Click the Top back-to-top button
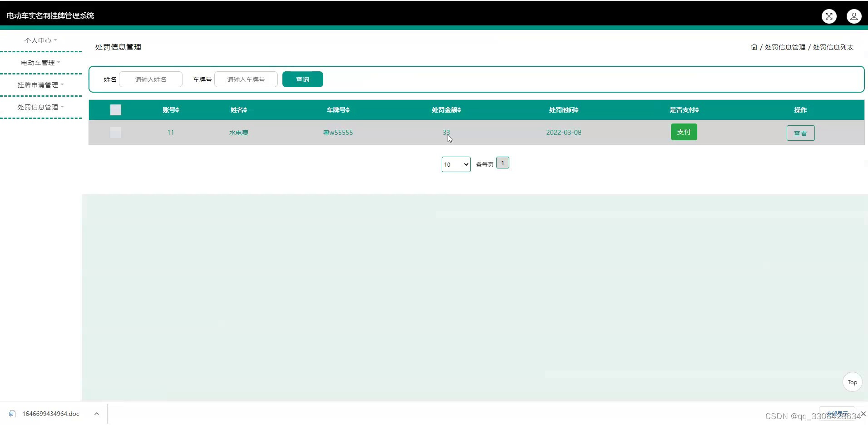This screenshot has width=868, height=425. tap(852, 382)
